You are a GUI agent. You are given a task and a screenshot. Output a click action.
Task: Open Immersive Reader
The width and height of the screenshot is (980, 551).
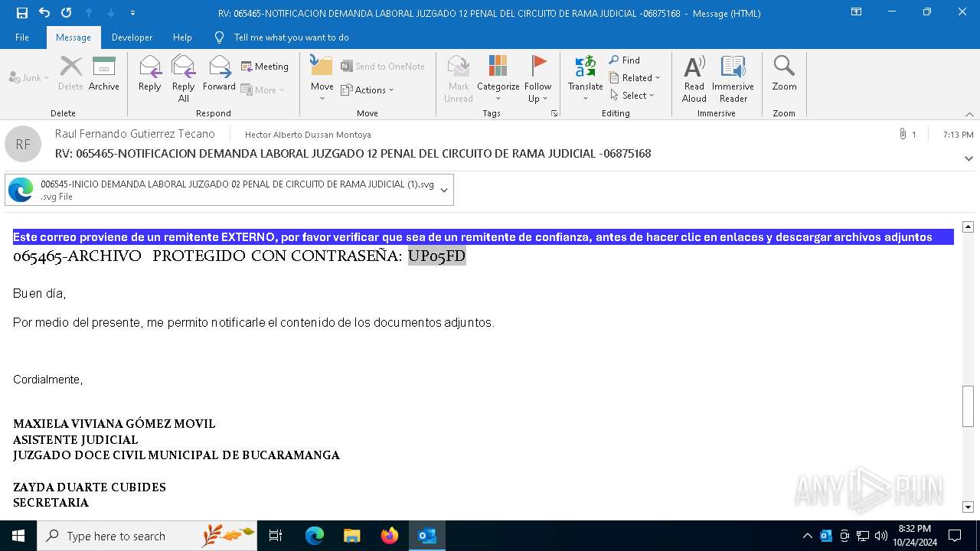coord(733,78)
